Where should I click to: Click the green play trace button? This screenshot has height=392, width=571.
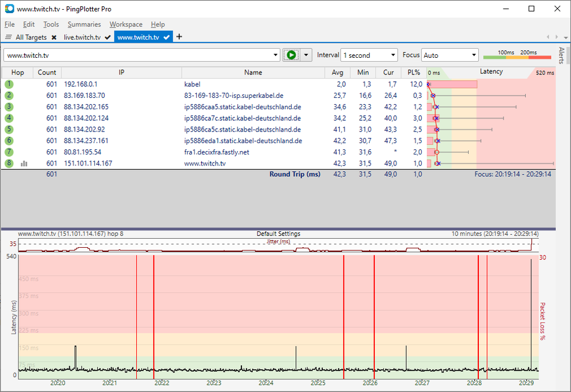point(291,55)
